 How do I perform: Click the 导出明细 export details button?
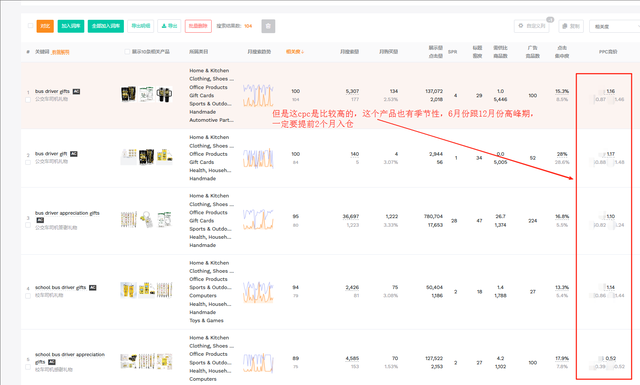click(x=140, y=26)
